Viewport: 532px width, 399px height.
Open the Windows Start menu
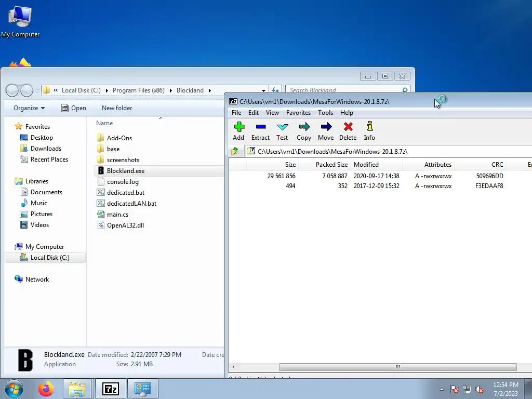coord(14,389)
